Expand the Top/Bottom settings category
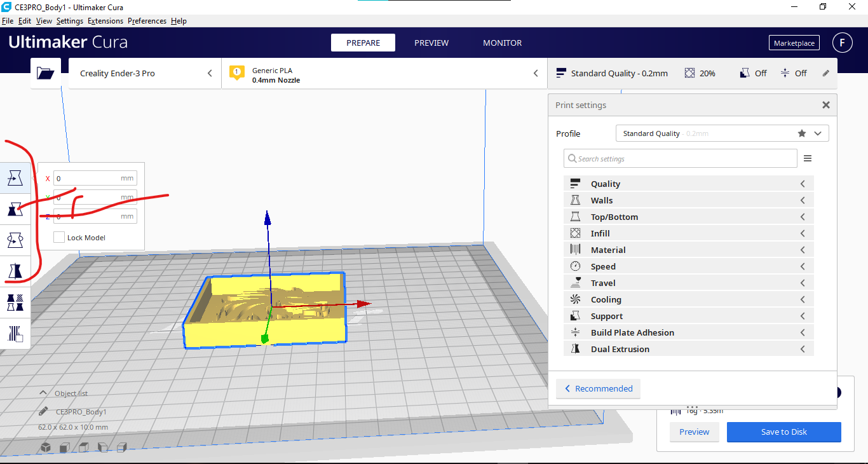 (688, 217)
